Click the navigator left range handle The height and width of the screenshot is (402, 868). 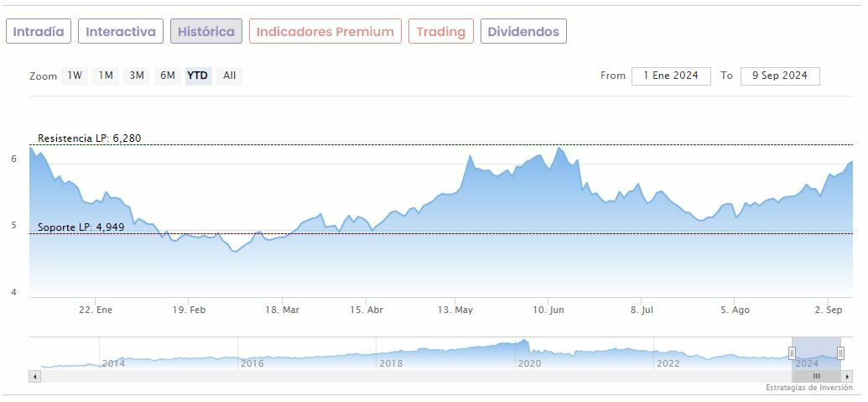(x=792, y=352)
